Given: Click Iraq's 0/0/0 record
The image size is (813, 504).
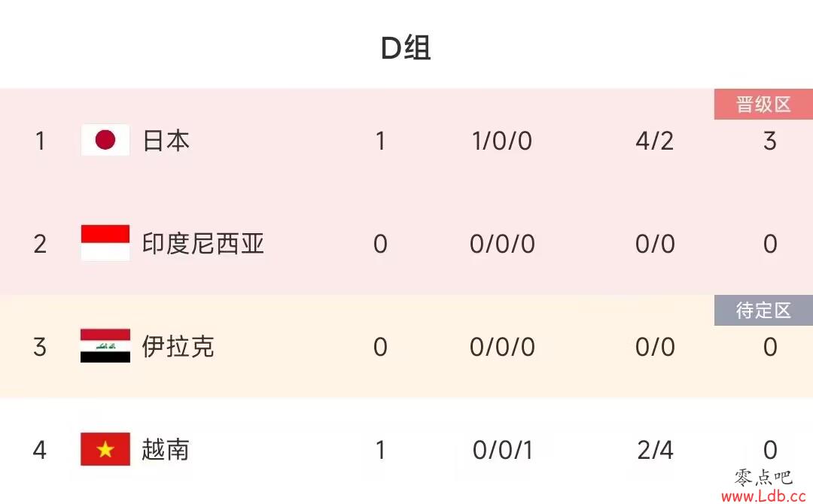Looking at the screenshot, I should 502,347.
